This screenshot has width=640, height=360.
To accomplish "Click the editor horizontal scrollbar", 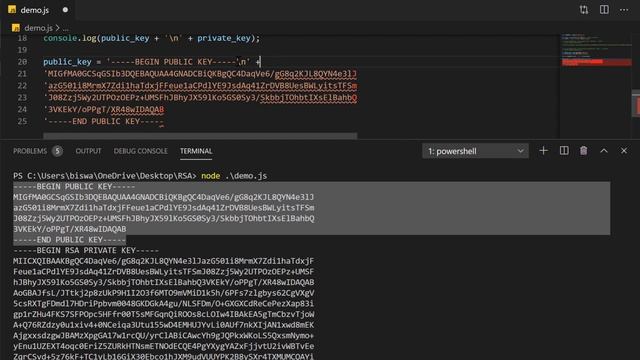I will (x=200, y=136).
